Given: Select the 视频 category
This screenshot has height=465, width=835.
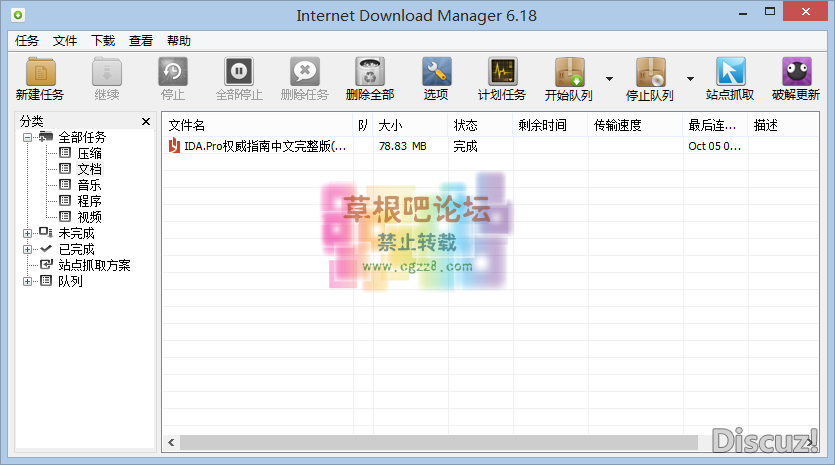Looking at the screenshot, I should point(89,217).
